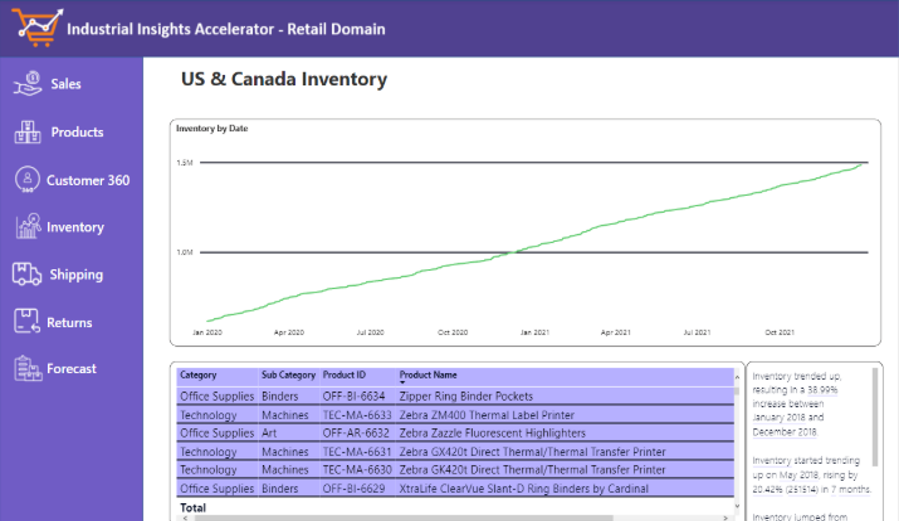Image resolution: width=899 pixels, height=521 pixels.
Task: Sort table by Category column header
Action: (198, 375)
